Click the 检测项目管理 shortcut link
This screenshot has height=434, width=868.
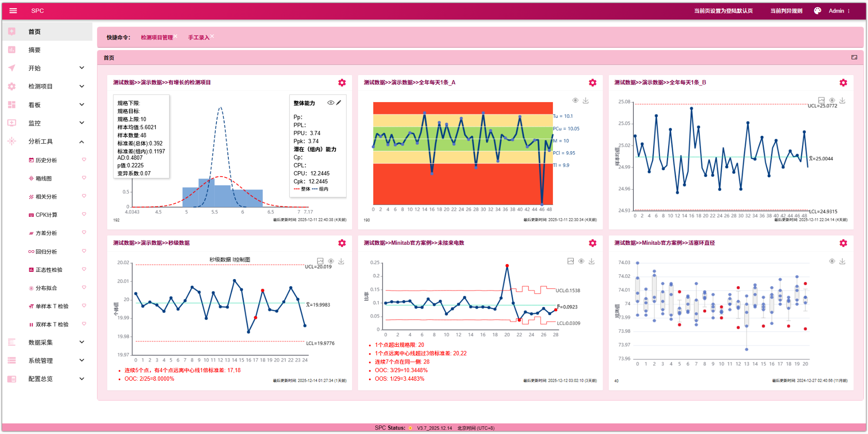pos(156,37)
